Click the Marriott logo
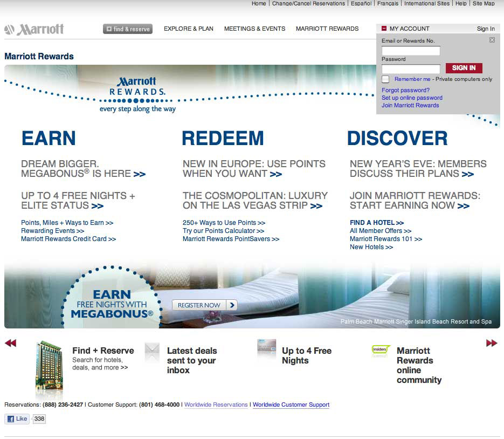Viewport: 504px width, 439px height. [x=34, y=30]
